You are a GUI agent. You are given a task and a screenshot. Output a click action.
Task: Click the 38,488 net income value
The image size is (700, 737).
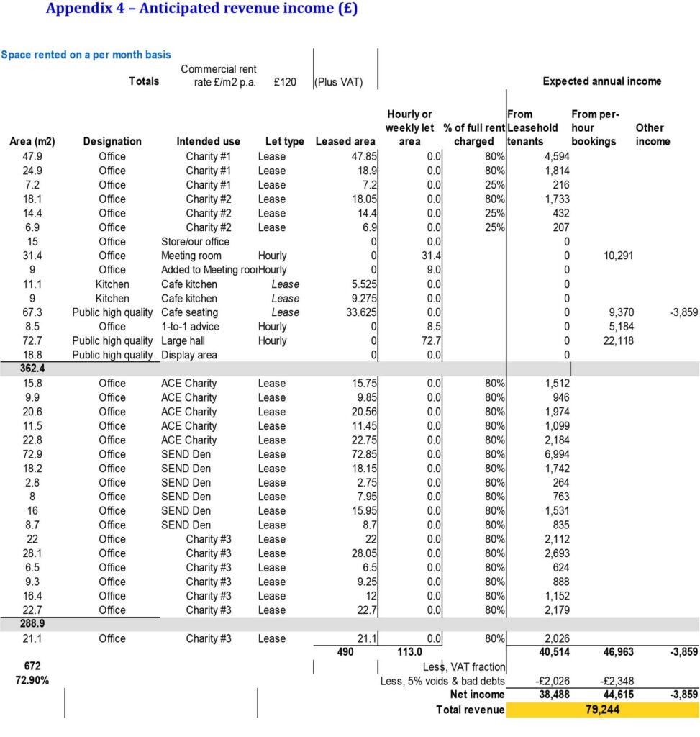[555, 695]
